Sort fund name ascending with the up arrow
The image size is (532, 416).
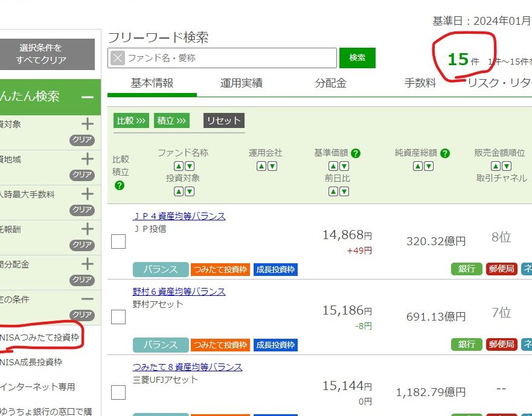pos(179,166)
